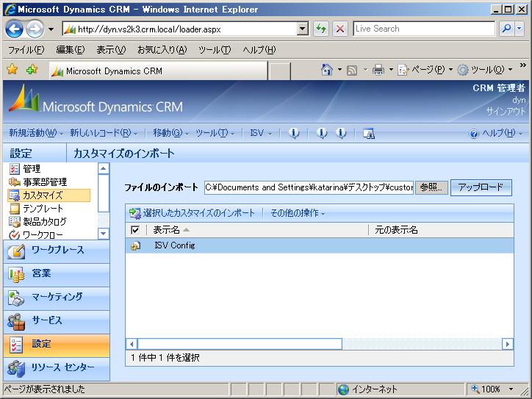Stop loading with the red X icon
The width and height of the screenshot is (532, 399).
pyautogui.click(x=340, y=29)
